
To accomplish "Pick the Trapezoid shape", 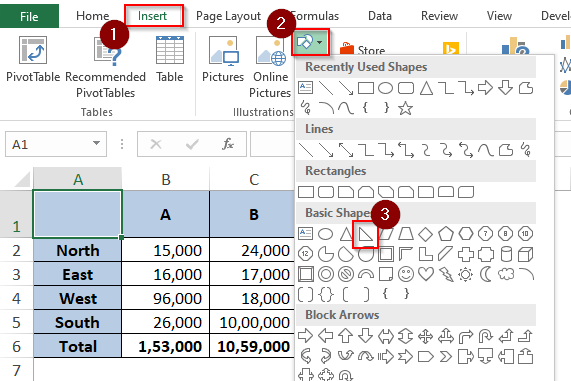I will 406,234.
